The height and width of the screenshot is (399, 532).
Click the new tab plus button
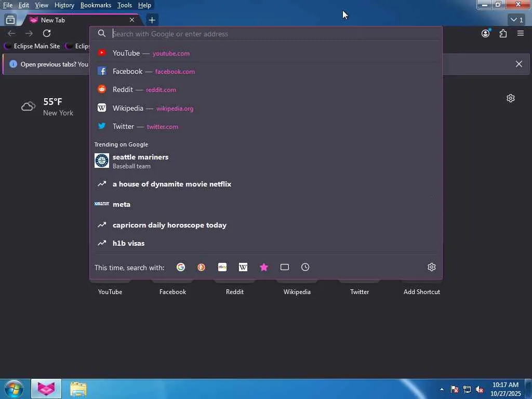pos(152,20)
